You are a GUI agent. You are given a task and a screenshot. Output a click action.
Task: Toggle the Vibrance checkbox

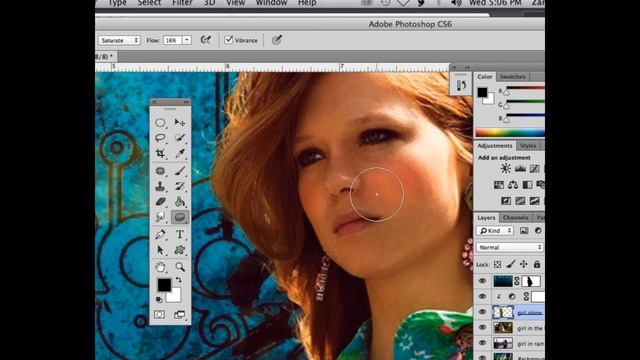click(229, 40)
